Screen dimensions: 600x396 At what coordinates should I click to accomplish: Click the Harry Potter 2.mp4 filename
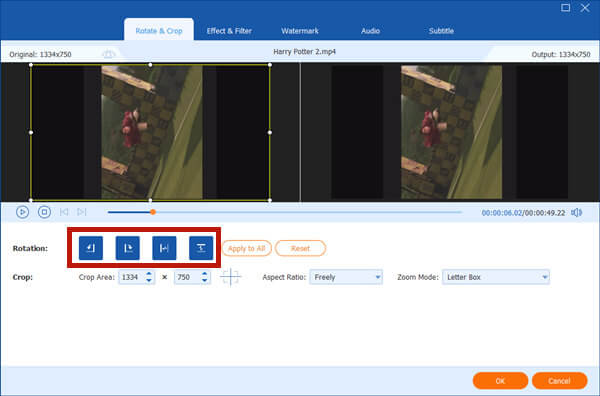click(305, 52)
